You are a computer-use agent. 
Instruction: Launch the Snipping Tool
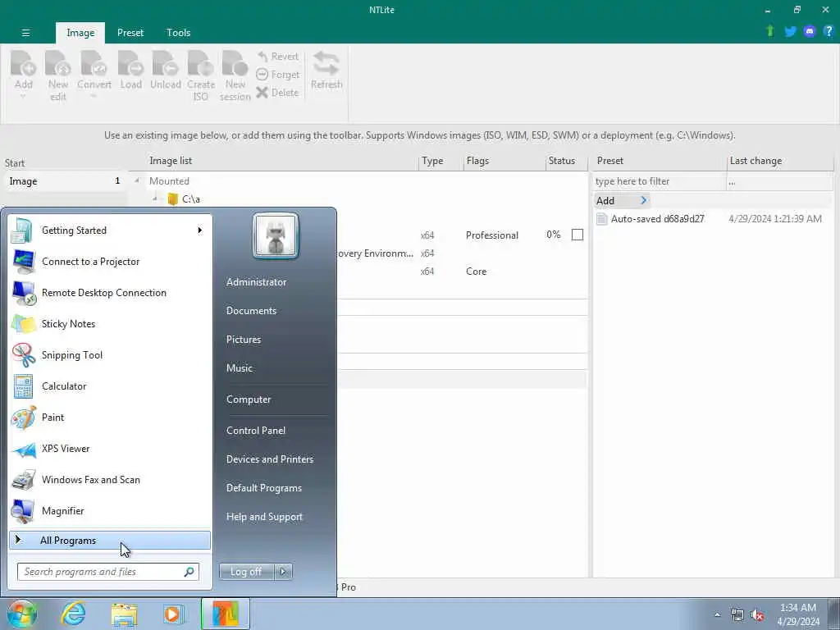click(x=110, y=354)
